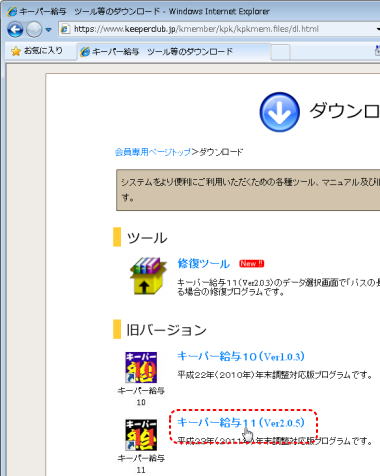
Task: Open お気に入り favorites star button
Action: [37, 51]
